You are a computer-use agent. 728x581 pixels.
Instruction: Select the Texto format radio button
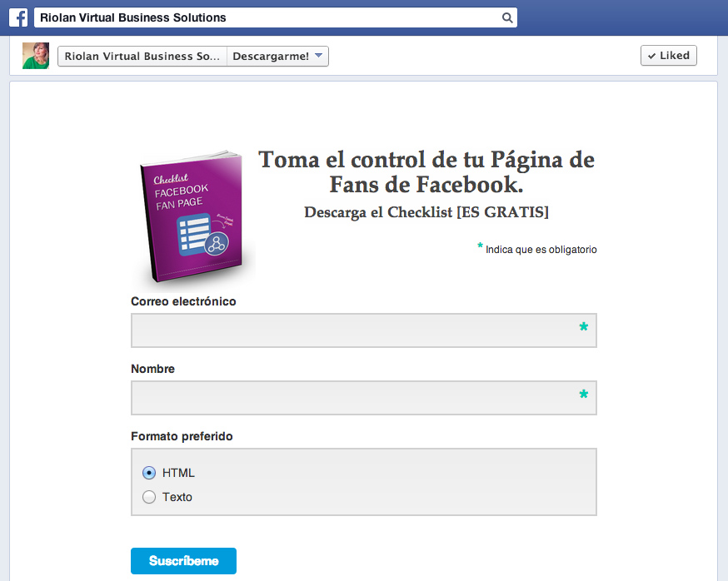149,497
